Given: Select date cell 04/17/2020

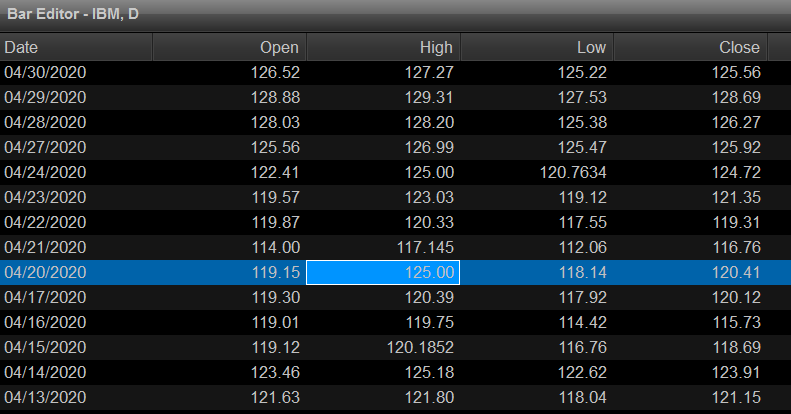Looking at the screenshot, I should coord(45,297).
